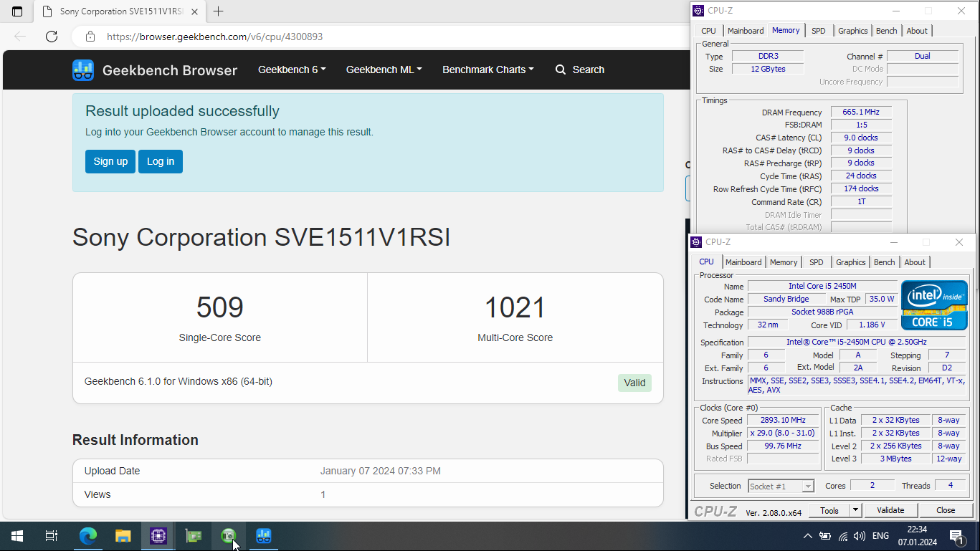980x551 pixels.
Task: Show hidden tray icons chevron
Action: click(807, 536)
